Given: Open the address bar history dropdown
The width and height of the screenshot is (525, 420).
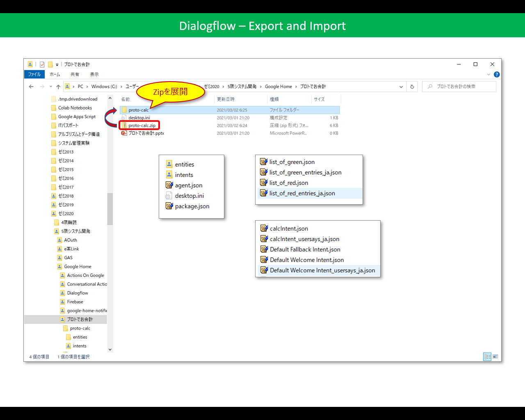Looking at the screenshot, I should (x=401, y=87).
